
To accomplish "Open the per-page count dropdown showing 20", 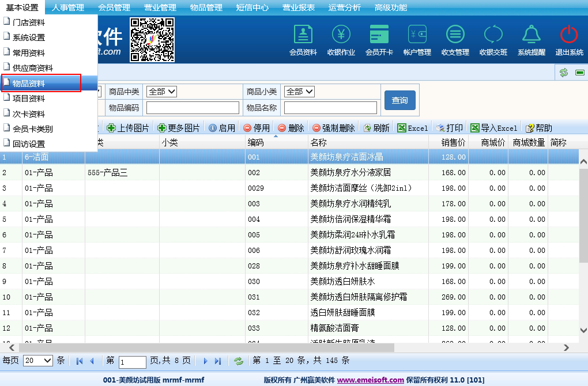I will pyautogui.click(x=39, y=361).
